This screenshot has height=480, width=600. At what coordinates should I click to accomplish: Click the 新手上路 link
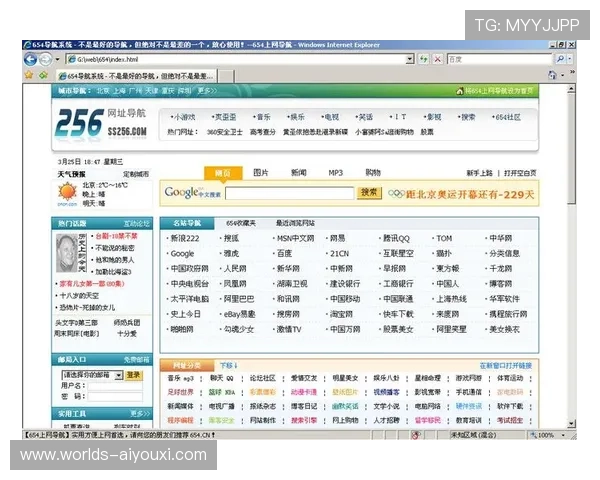[479, 173]
